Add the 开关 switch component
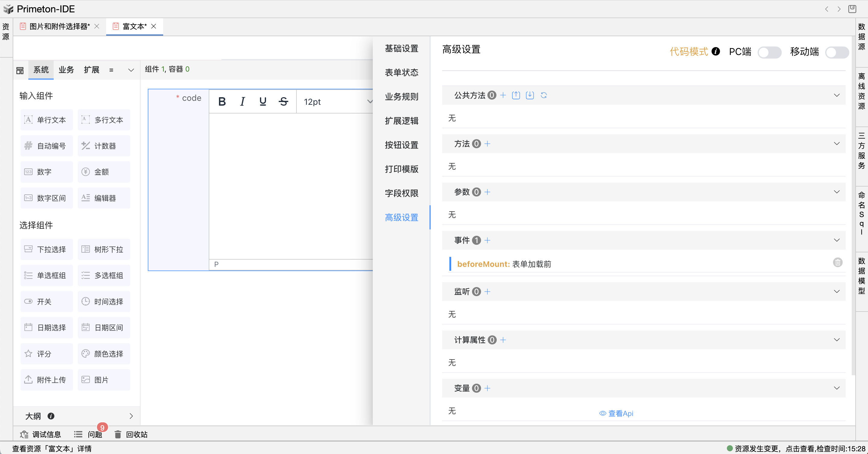The height and width of the screenshot is (454, 868). (46, 302)
